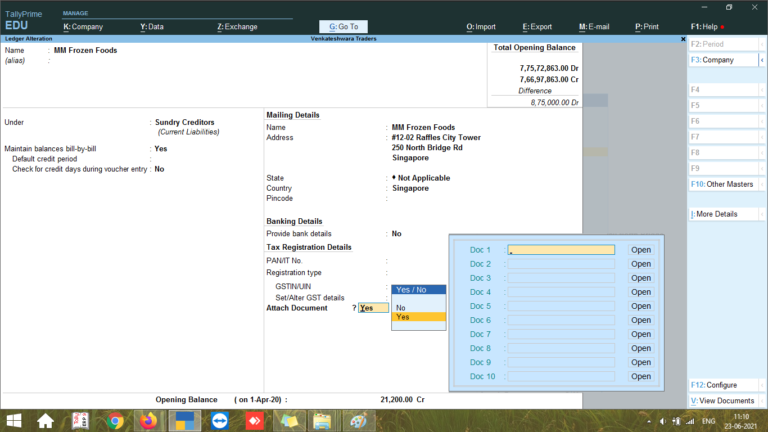The width and height of the screenshot is (768, 432).
Task: Click F3: Company in right panel
Action: pos(723,60)
